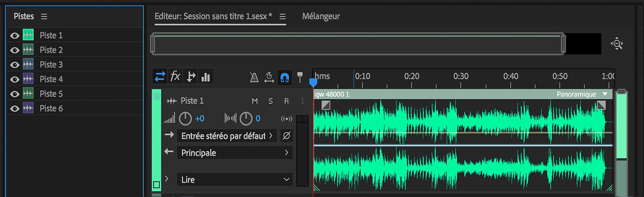The image size is (644, 197).
Task: Click the Piste 5 waveform track icon
Action: [x=28, y=93]
